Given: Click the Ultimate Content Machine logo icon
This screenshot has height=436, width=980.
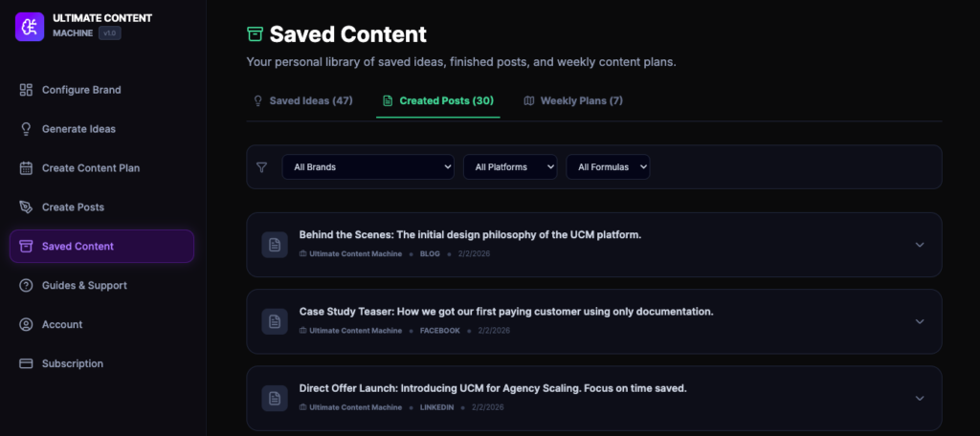Looking at the screenshot, I should pyautogui.click(x=30, y=25).
